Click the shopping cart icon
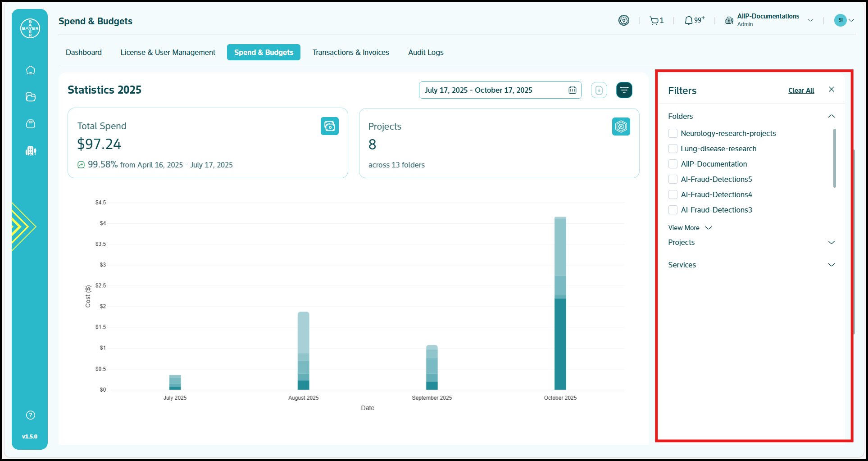The image size is (868, 461). [x=654, y=21]
